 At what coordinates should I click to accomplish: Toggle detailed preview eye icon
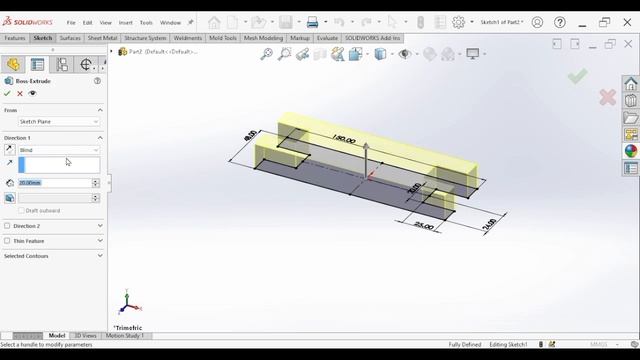pyautogui.click(x=33, y=93)
